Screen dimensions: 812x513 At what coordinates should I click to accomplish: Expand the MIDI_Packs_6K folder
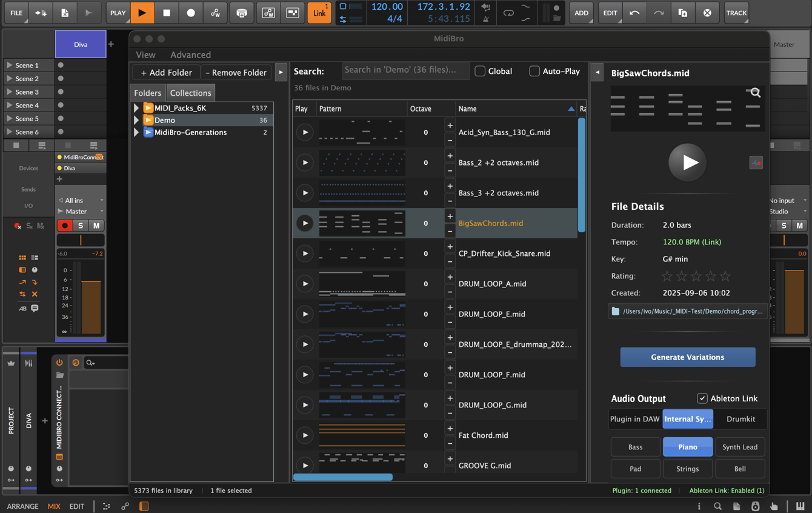pyautogui.click(x=136, y=108)
